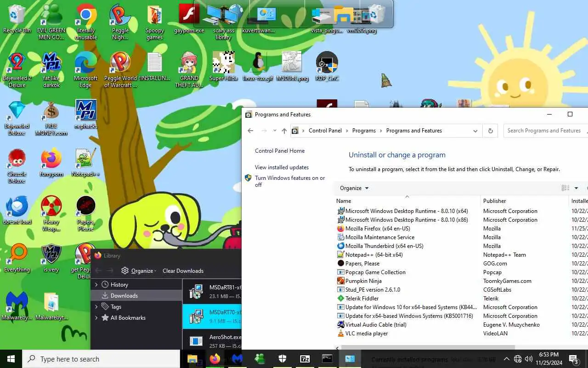Select the M5DB6E.png image file
Image resolution: width=588 pixels, height=368 pixels.
pyautogui.click(x=292, y=67)
